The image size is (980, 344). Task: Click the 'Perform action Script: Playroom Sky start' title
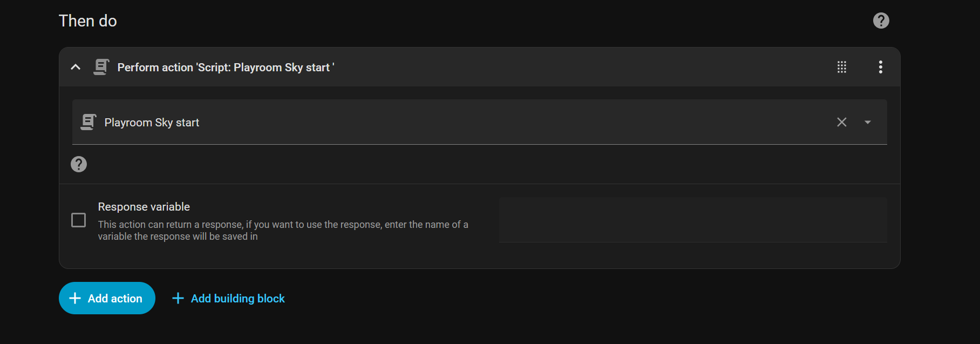226,68
